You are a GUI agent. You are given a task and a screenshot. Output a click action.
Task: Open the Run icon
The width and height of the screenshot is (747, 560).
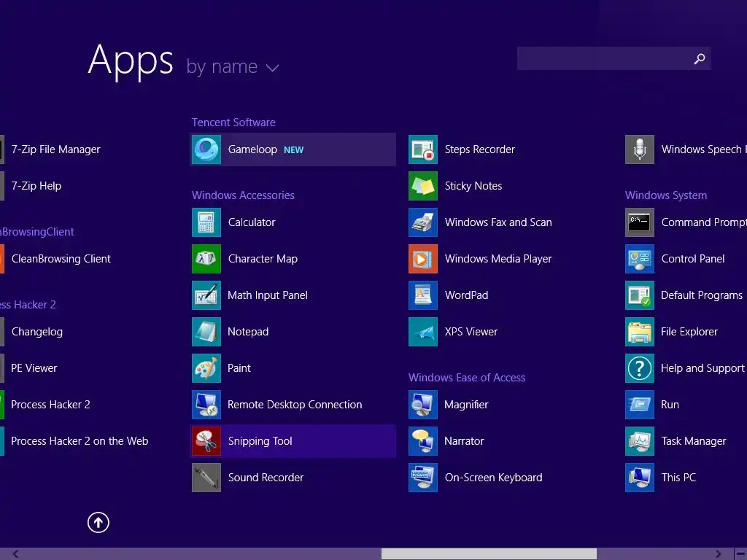point(640,404)
